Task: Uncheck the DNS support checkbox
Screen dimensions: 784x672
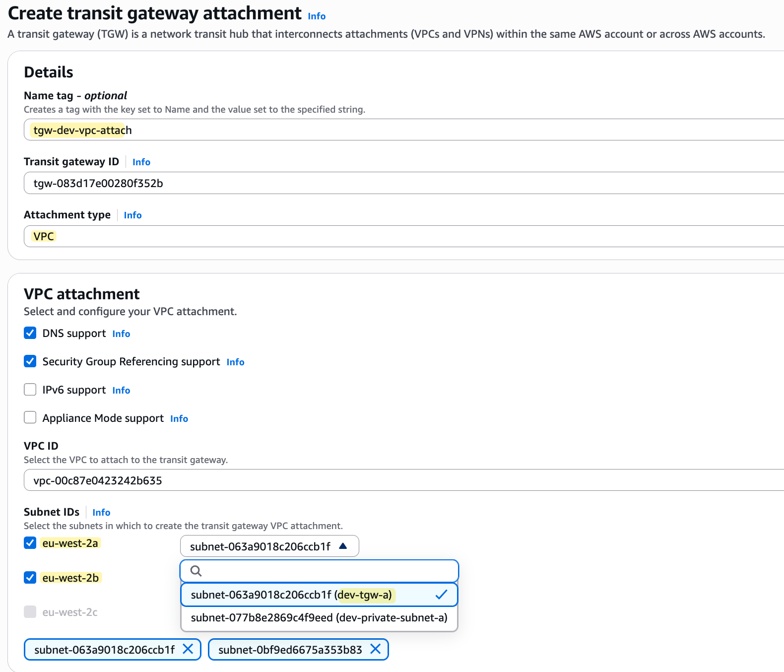Action: pos(30,333)
